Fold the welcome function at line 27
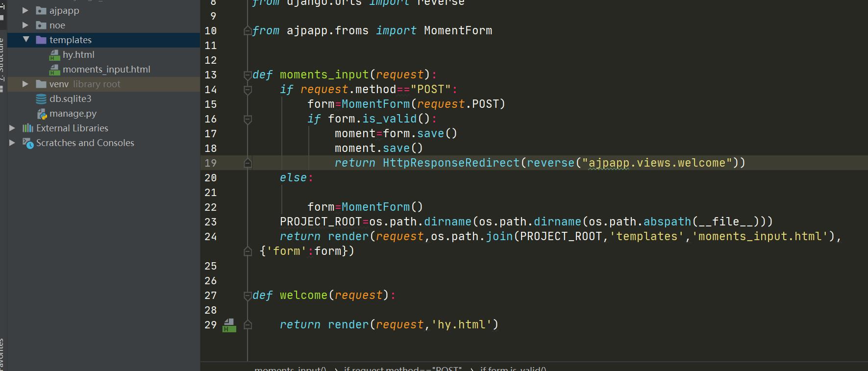Image resolution: width=868 pixels, height=371 pixels. (248, 296)
